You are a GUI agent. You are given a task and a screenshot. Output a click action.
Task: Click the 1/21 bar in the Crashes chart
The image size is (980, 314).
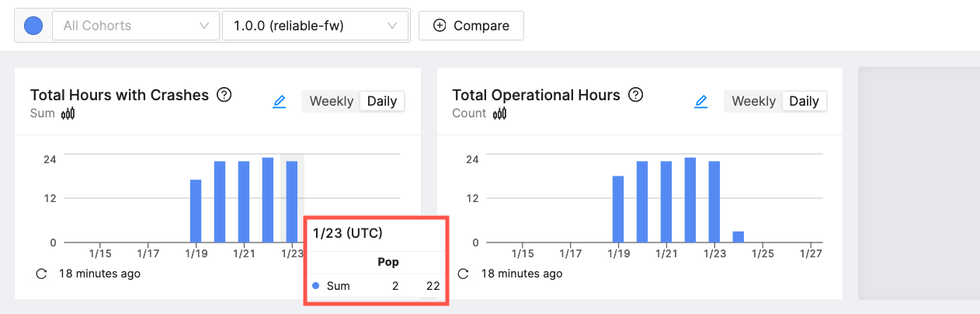(x=244, y=202)
